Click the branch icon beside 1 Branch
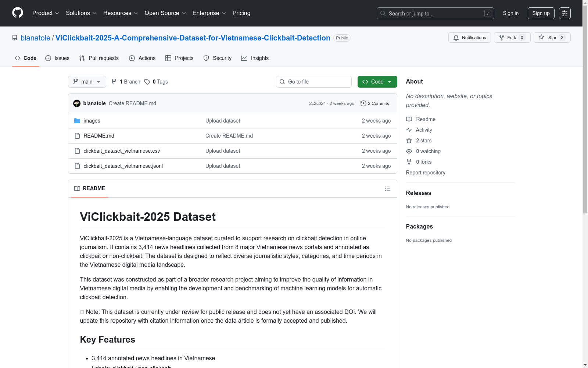 coord(114,82)
